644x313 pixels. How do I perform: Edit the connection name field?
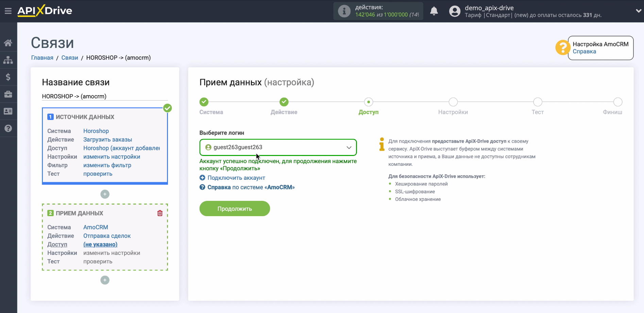(x=105, y=97)
